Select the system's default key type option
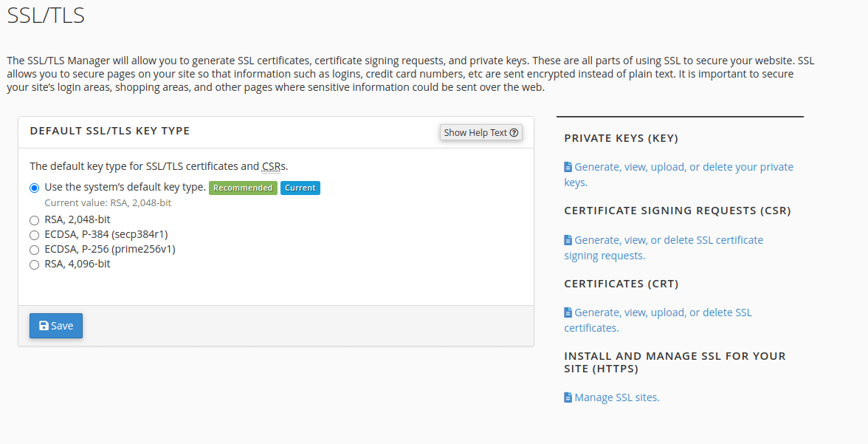868x444 pixels. pos(33,188)
